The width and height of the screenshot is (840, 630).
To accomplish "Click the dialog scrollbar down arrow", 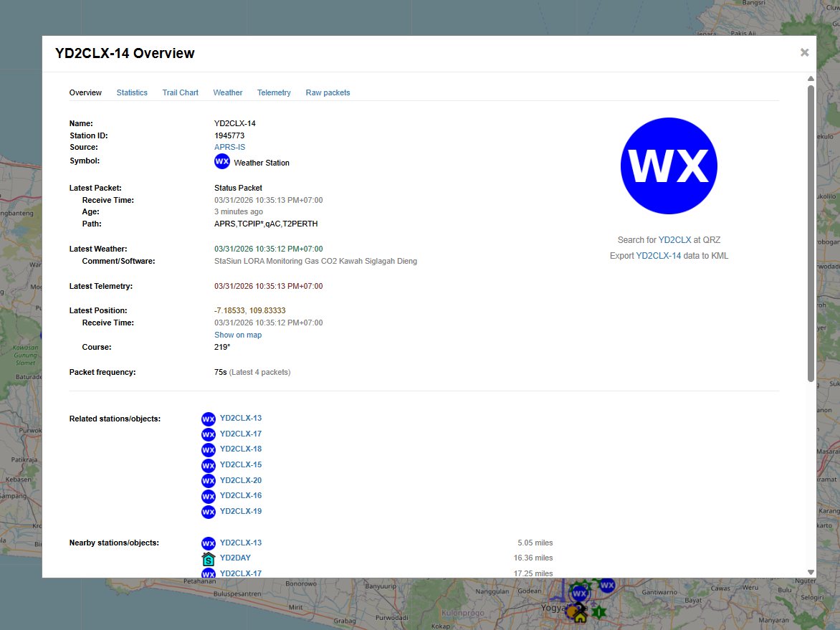I will pyautogui.click(x=811, y=572).
